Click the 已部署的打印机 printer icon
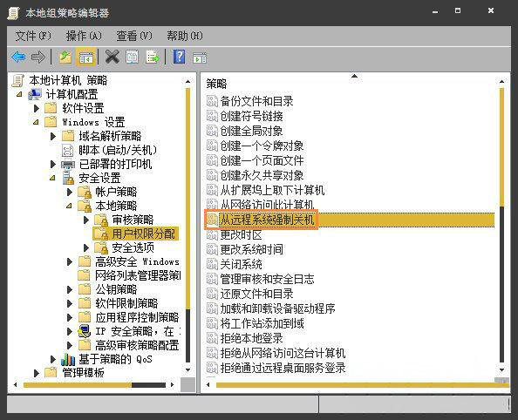518x420 pixels. [68, 164]
